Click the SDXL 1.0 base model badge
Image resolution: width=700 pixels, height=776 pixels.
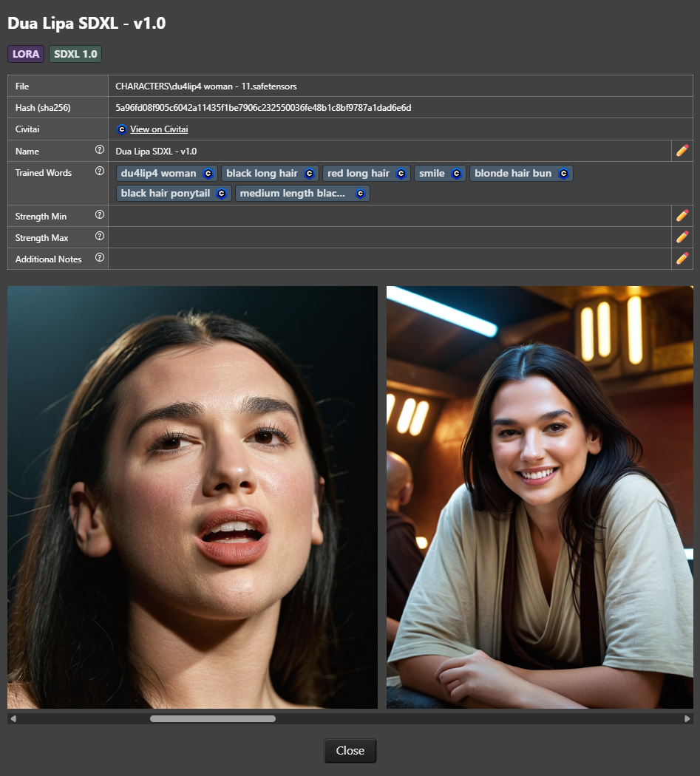(75, 54)
